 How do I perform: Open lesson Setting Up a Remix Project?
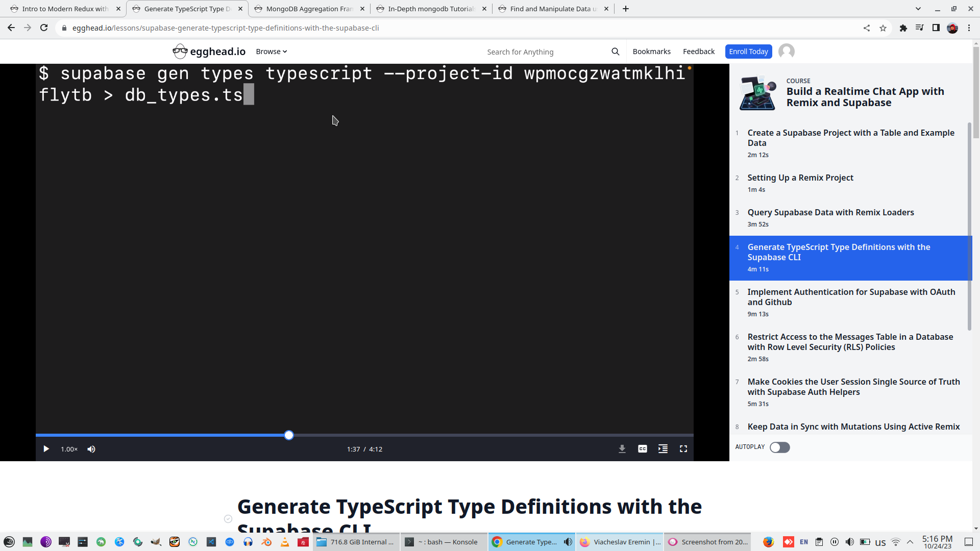coord(800,178)
